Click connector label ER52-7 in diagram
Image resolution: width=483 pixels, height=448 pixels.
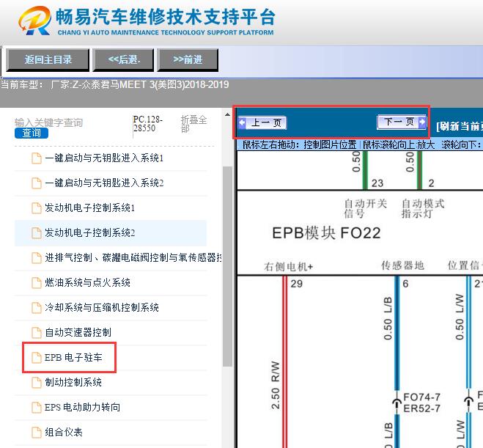click(421, 408)
